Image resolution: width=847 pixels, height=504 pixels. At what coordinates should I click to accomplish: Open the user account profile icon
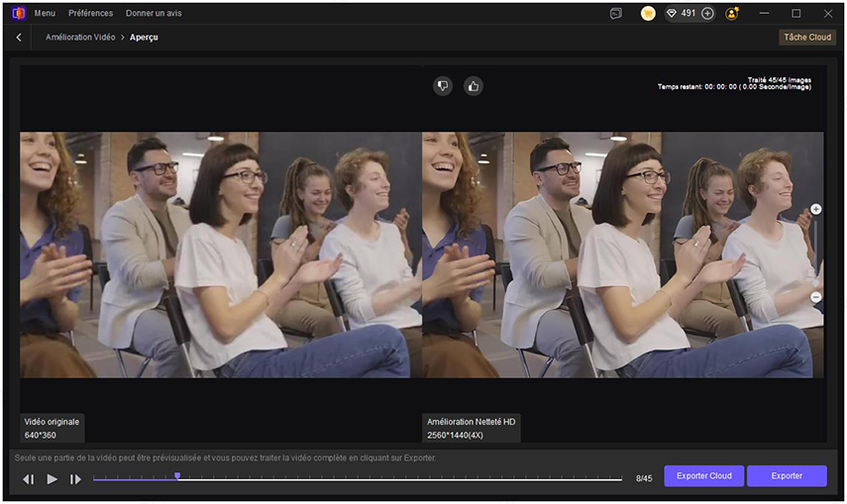(x=732, y=14)
